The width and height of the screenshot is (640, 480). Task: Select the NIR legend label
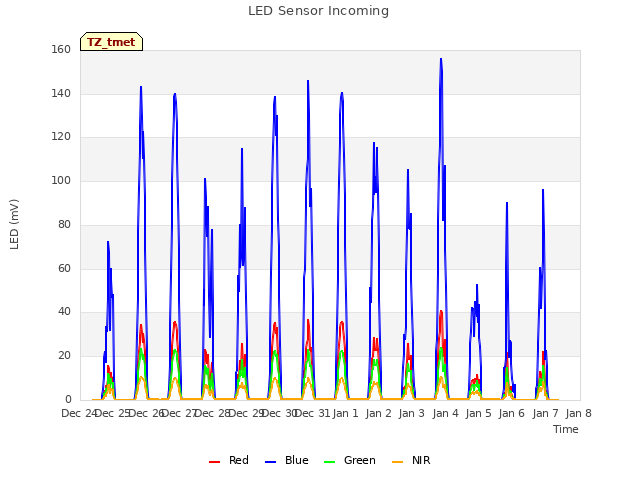click(421, 460)
